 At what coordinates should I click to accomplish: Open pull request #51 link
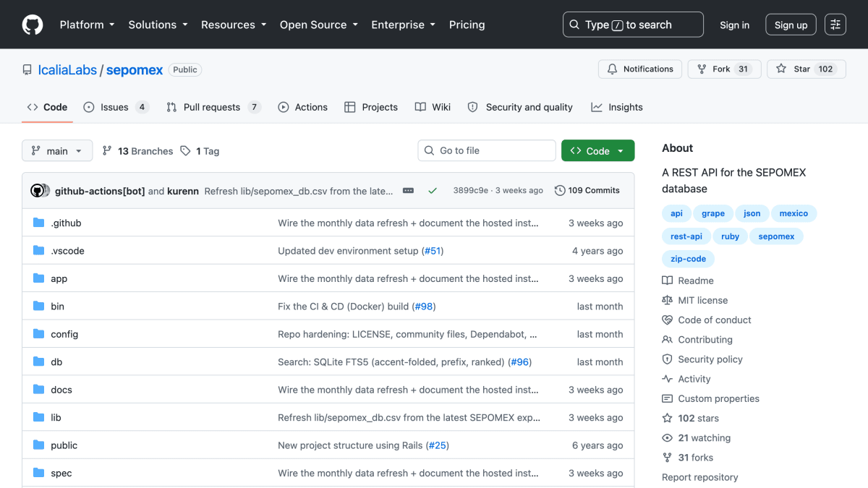pyautogui.click(x=433, y=251)
